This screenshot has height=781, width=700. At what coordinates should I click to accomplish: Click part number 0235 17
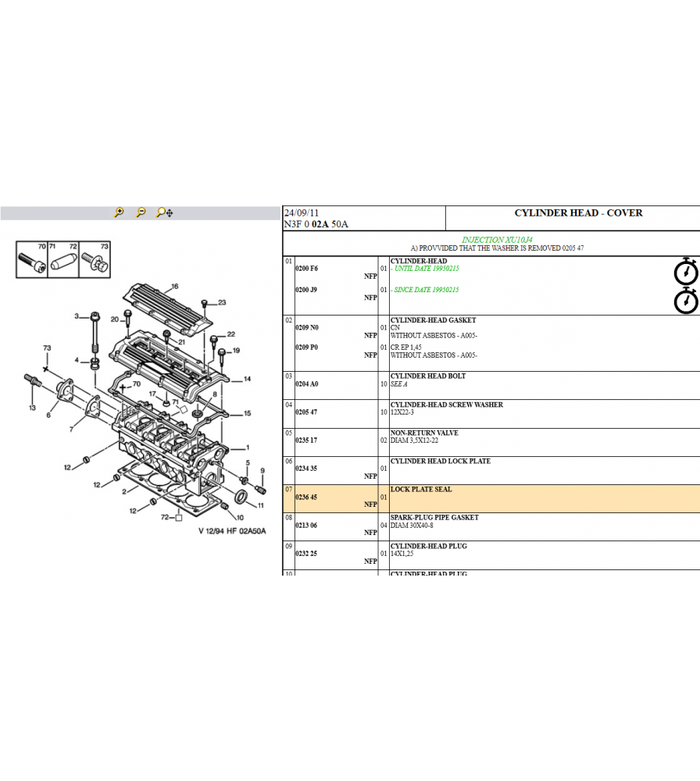click(x=305, y=440)
